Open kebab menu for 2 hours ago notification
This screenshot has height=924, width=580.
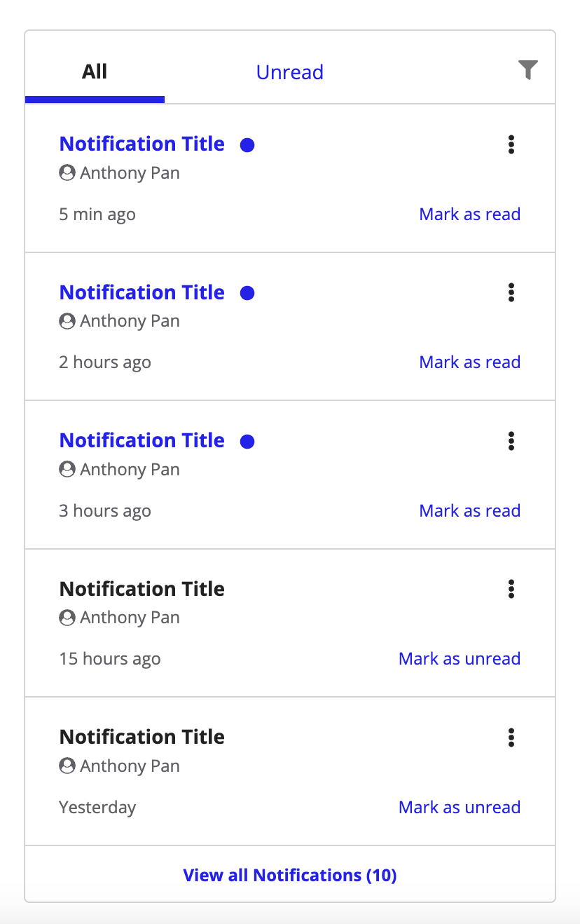511,292
